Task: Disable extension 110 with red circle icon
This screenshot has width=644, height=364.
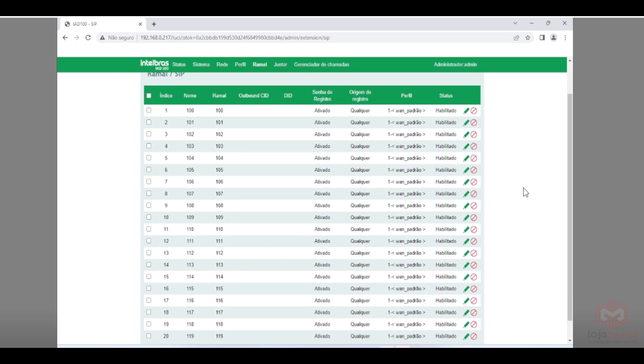Action: pyautogui.click(x=474, y=229)
